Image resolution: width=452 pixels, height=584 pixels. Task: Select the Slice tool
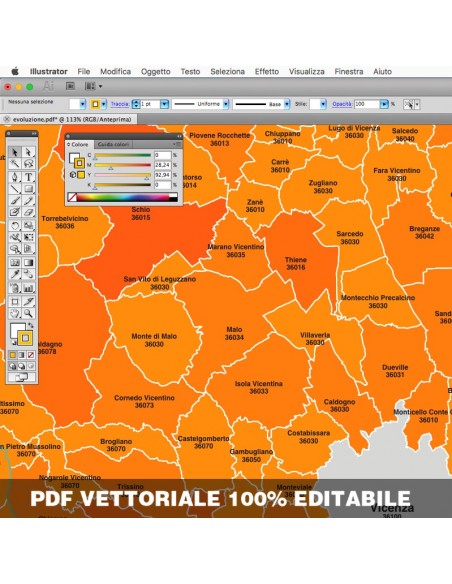coord(29,301)
